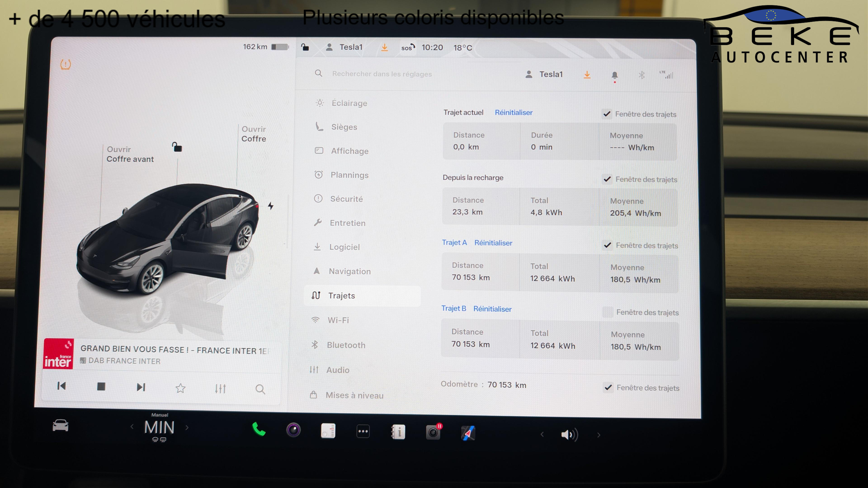
Task: Reset Trajet B with Réinitialiser
Action: pos(492,309)
